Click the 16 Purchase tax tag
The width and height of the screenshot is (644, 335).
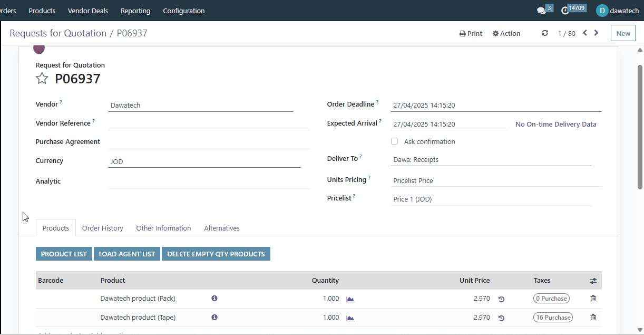(553, 318)
